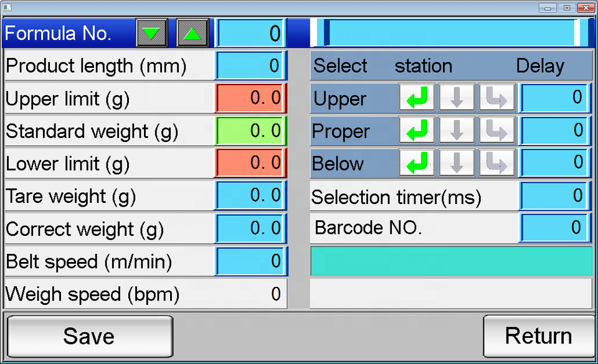The image size is (598, 364).
Task: Edit the red Lower limit (g) value
Action: 250,164
